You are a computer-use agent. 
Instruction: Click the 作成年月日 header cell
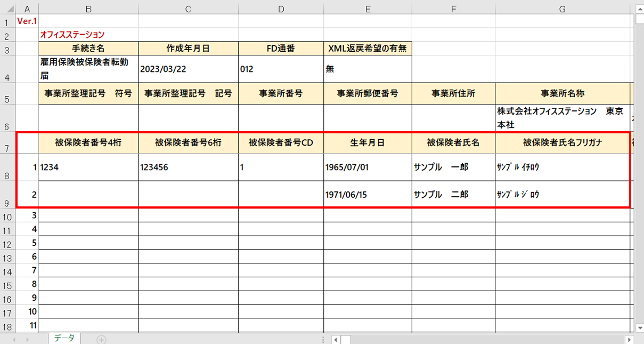tap(188, 49)
